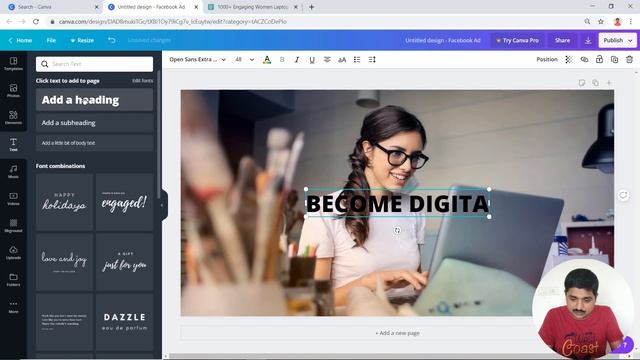Select the BECOME DIGITA text box
Image resolution: width=640 pixels, height=360 pixels.
(398, 203)
